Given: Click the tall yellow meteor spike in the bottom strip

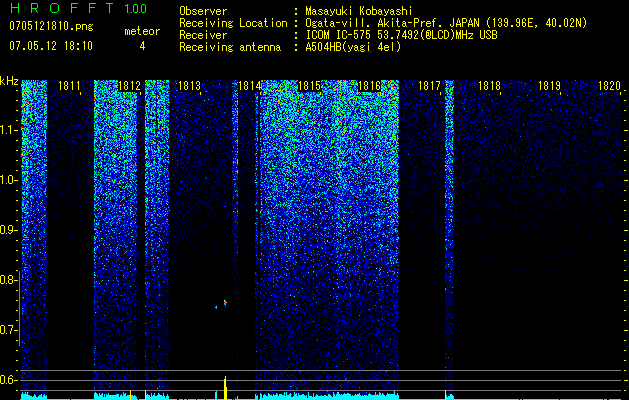Looking at the screenshot, I should point(225,388).
